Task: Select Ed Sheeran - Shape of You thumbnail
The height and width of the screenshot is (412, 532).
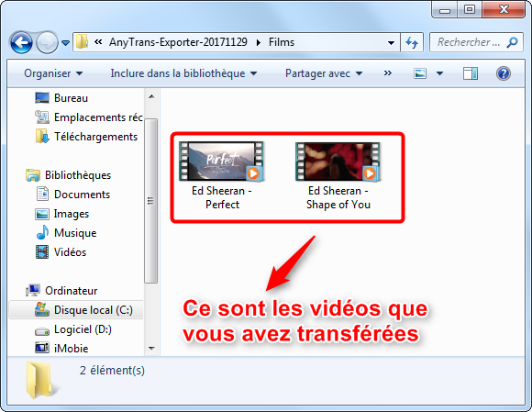Action: pyautogui.click(x=338, y=161)
